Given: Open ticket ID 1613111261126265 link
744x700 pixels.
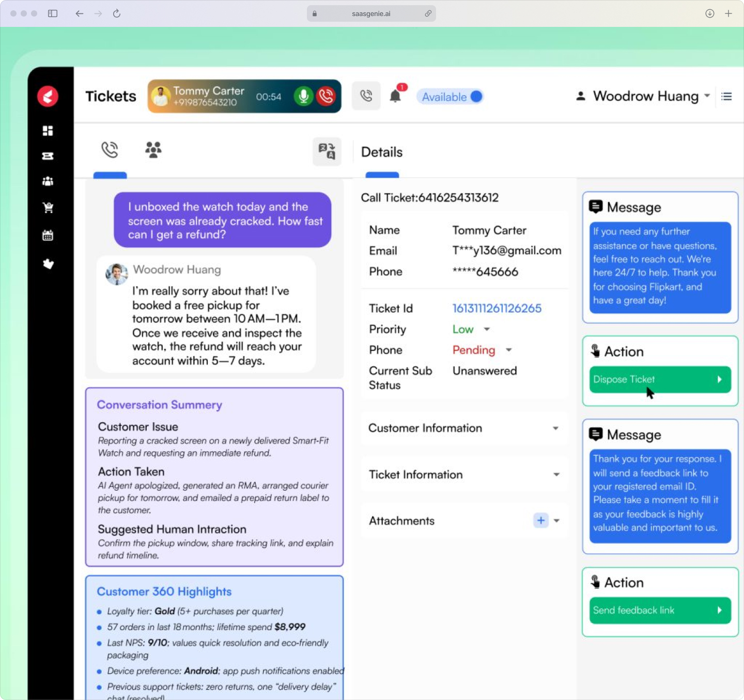Looking at the screenshot, I should click(x=497, y=308).
